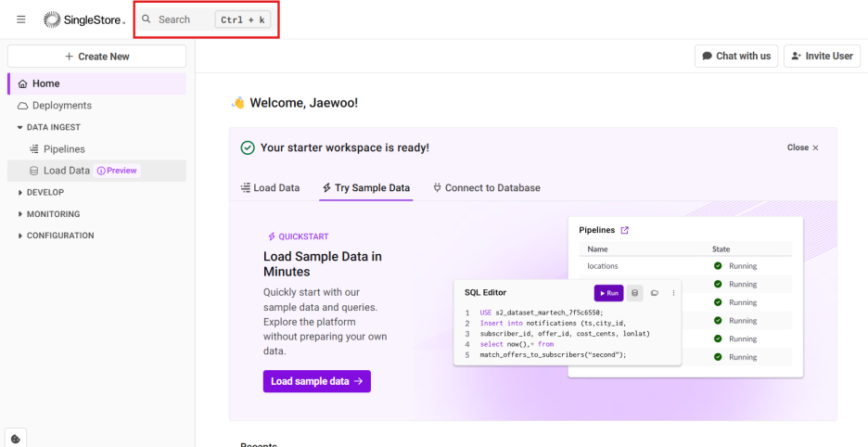Open cookie settings icon at bottom left
The width and height of the screenshot is (868, 447).
(16, 438)
